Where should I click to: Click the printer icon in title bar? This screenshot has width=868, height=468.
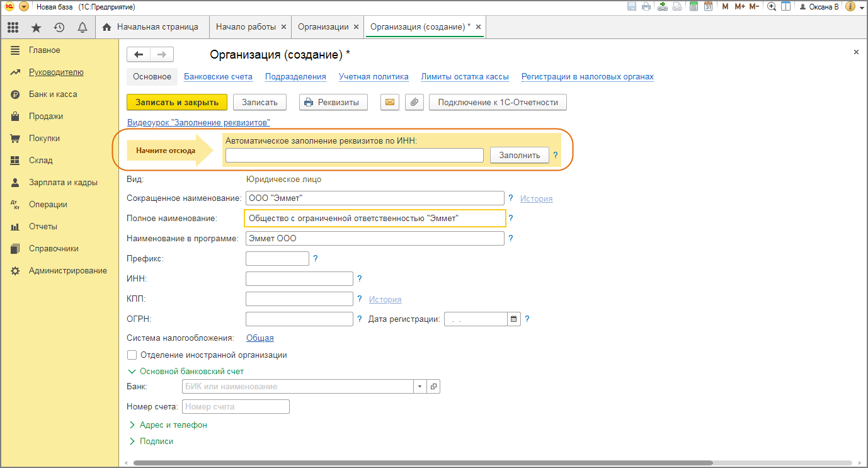pyautogui.click(x=646, y=7)
